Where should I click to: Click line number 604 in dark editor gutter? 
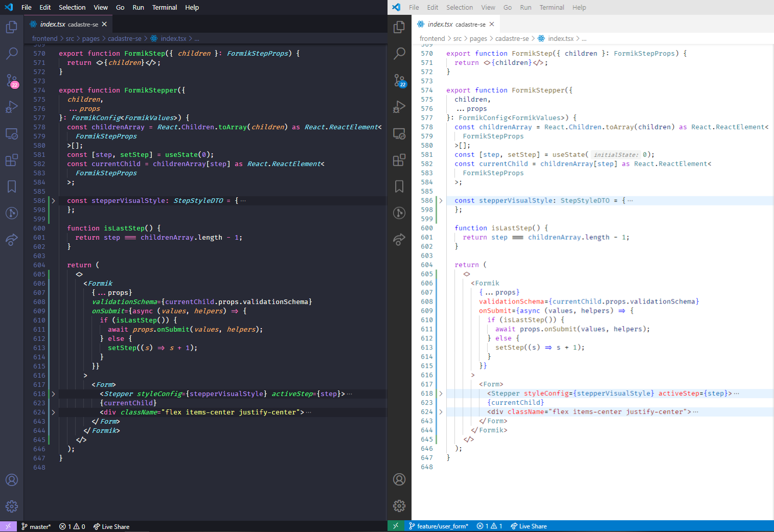pyautogui.click(x=39, y=265)
